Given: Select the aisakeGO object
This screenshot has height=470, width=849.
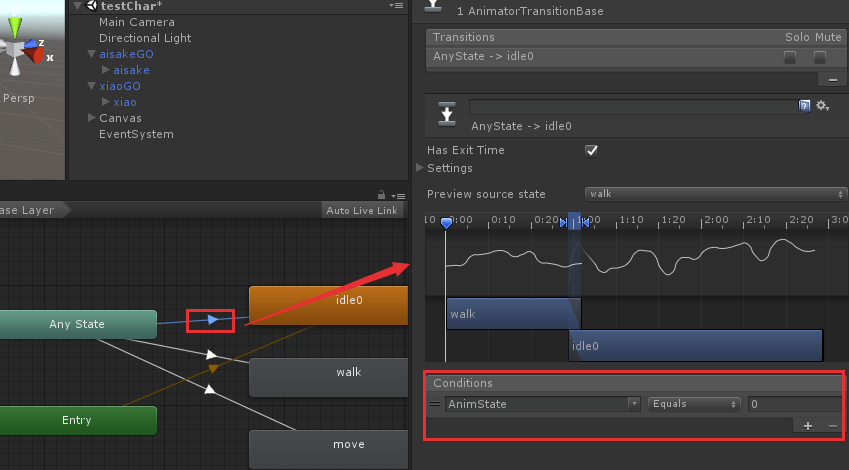Looking at the screenshot, I should 127,54.
